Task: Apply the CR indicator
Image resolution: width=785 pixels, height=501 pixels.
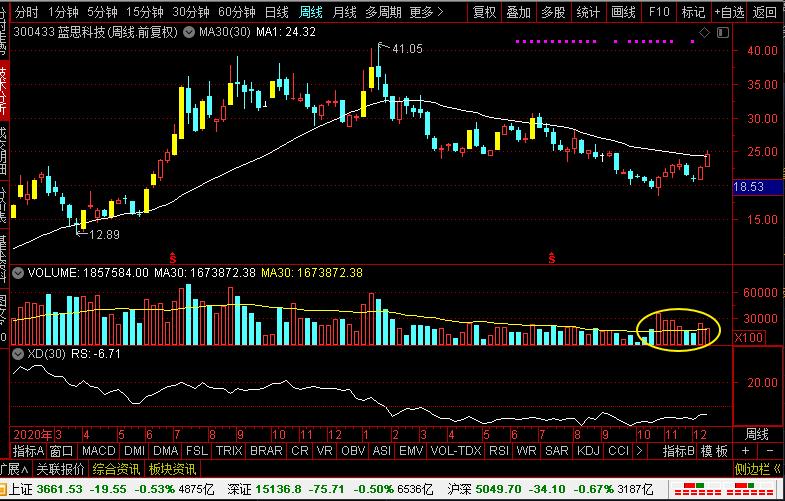Action: 300,451
